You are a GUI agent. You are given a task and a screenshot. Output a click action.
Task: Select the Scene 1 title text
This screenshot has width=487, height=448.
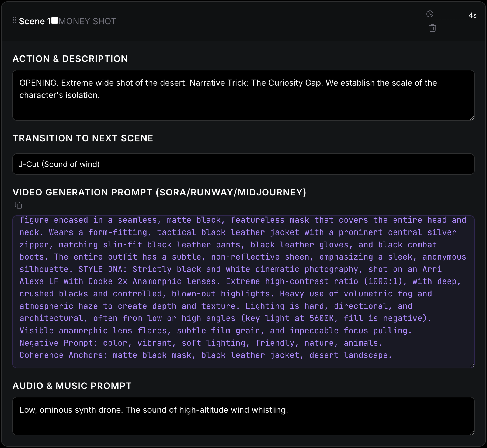click(35, 21)
